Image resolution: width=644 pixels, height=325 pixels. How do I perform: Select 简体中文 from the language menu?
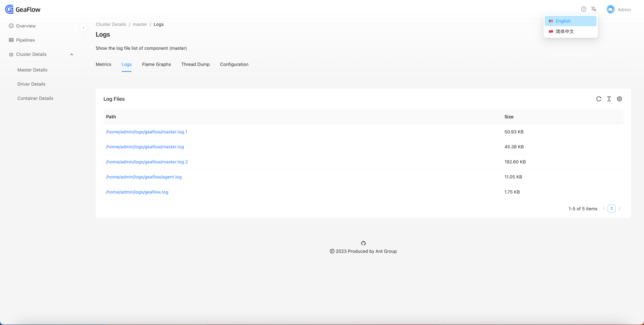tap(565, 31)
